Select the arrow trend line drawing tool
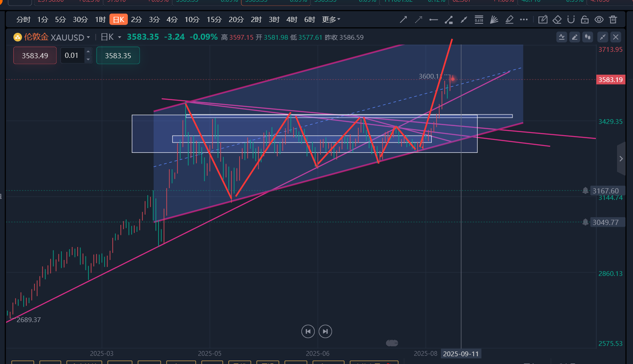The width and height of the screenshot is (633, 364). 403,19
